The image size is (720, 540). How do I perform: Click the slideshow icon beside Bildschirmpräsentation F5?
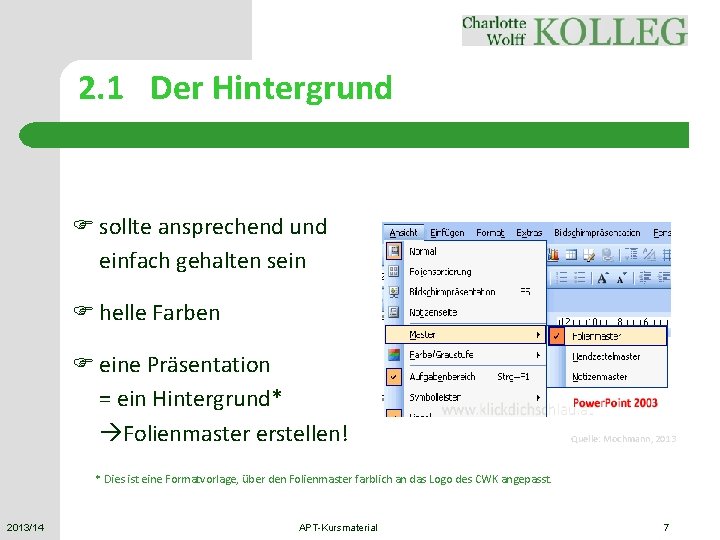point(394,292)
